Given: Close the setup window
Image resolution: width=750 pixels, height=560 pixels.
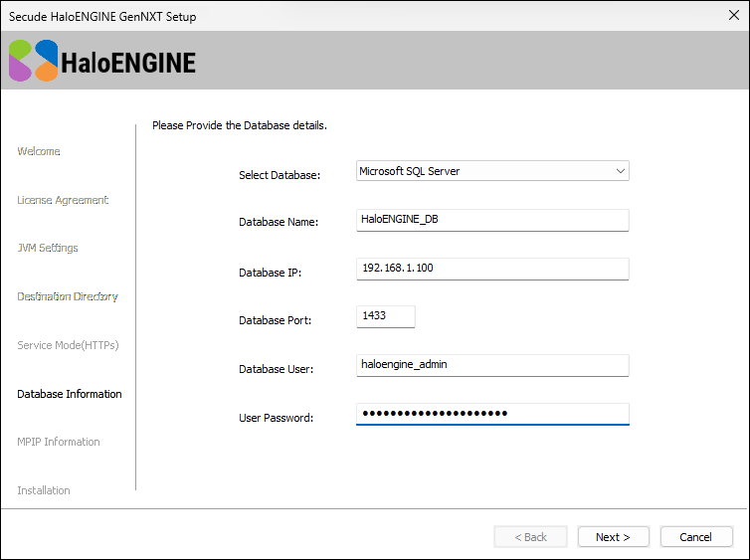Looking at the screenshot, I should point(734,15).
